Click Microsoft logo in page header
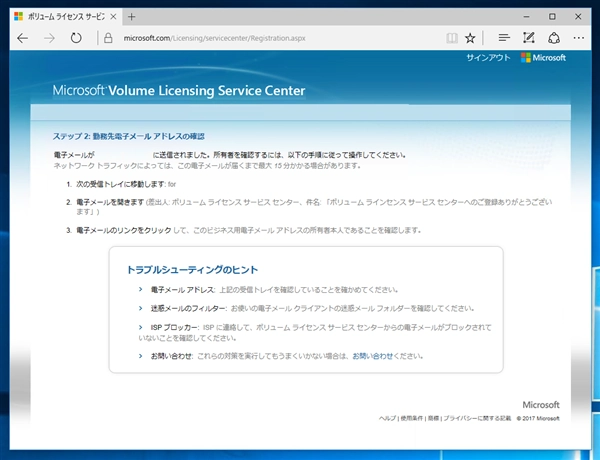Screen dimensions: 600x460 (543, 58)
